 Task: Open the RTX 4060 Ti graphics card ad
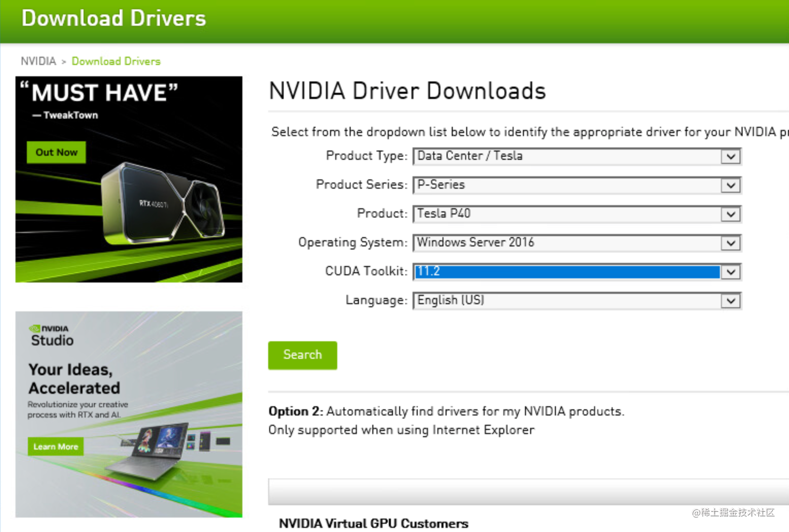point(129,179)
